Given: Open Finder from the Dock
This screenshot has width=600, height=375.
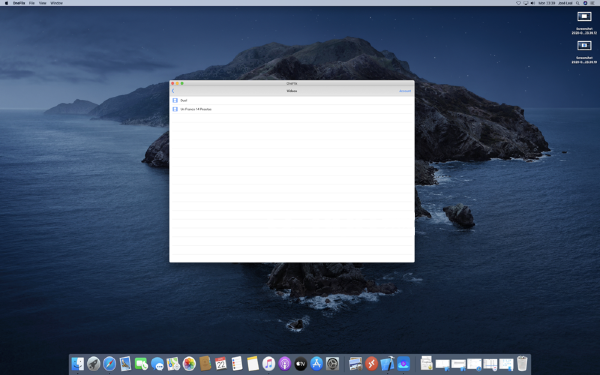Looking at the screenshot, I should tap(78, 364).
